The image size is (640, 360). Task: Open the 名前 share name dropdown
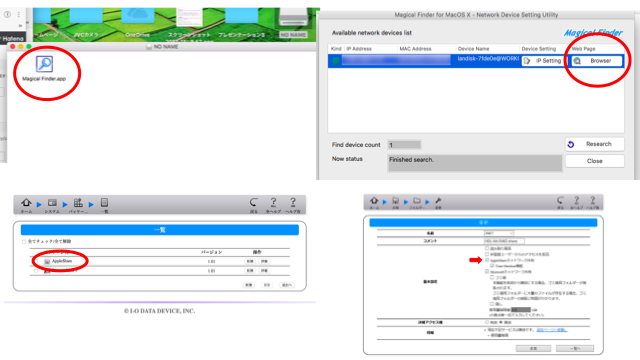point(499,233)
